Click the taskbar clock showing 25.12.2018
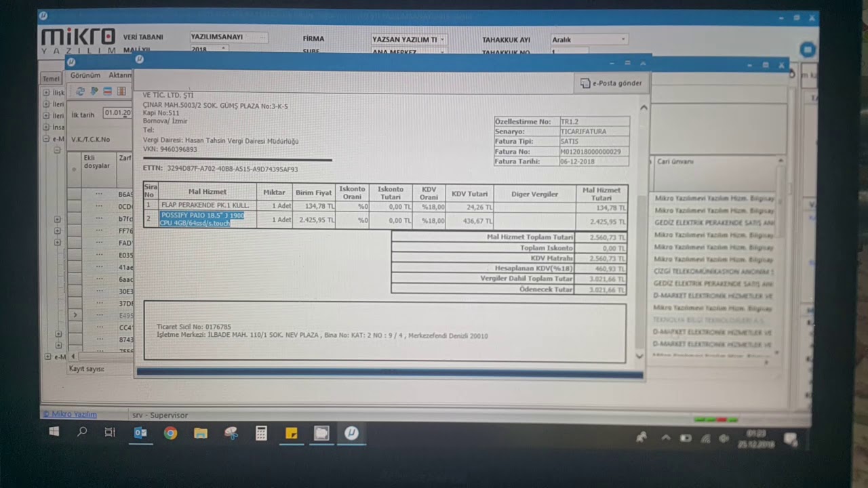868x488 pixels. [x=755, y=439]
